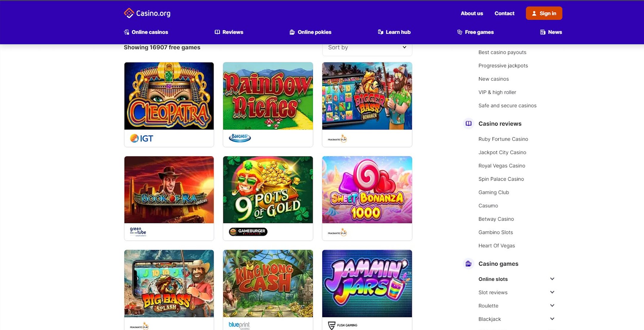The width and height of the screenshot is (644, 330).
Task: Click Pragmatic Play logo under Sweet Bonanza 1000
Action: [337, 232]
